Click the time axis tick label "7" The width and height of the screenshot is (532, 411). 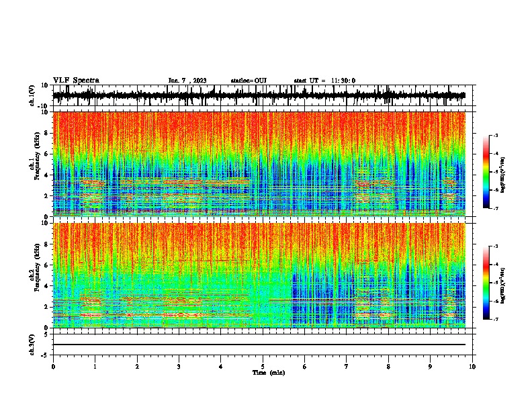[x=347, y=367]
